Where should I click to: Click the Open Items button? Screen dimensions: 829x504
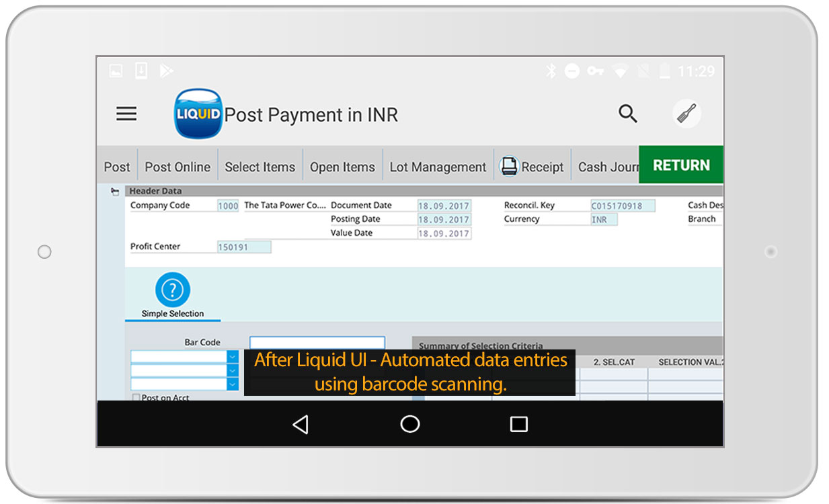(342, 167)
